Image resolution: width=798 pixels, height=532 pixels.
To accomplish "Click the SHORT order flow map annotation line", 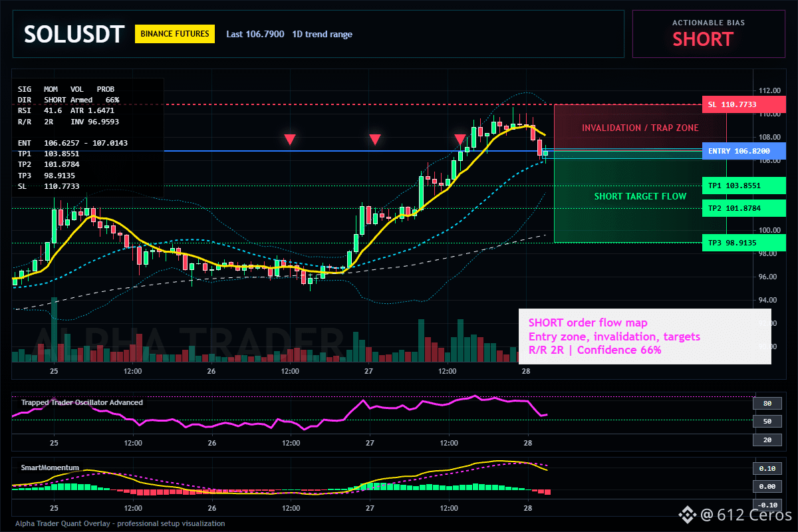I will (x=587, y=323).
